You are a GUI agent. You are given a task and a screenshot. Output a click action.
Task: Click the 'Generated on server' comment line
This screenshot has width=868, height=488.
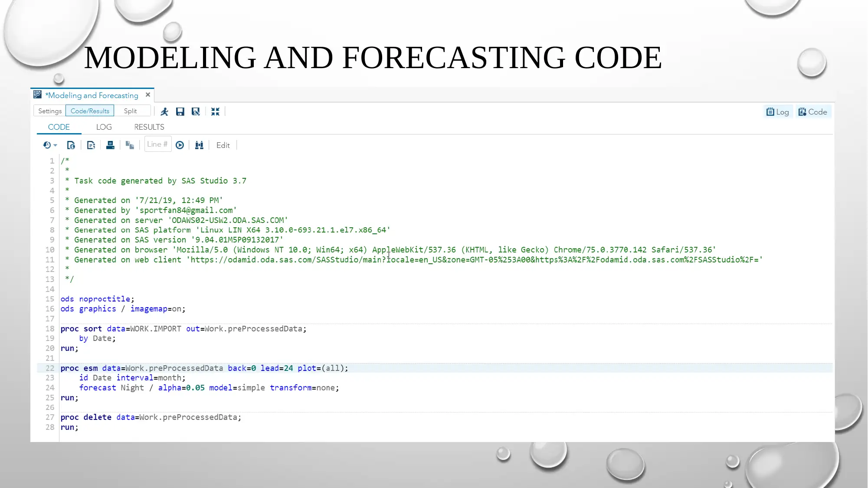(177, 220)
